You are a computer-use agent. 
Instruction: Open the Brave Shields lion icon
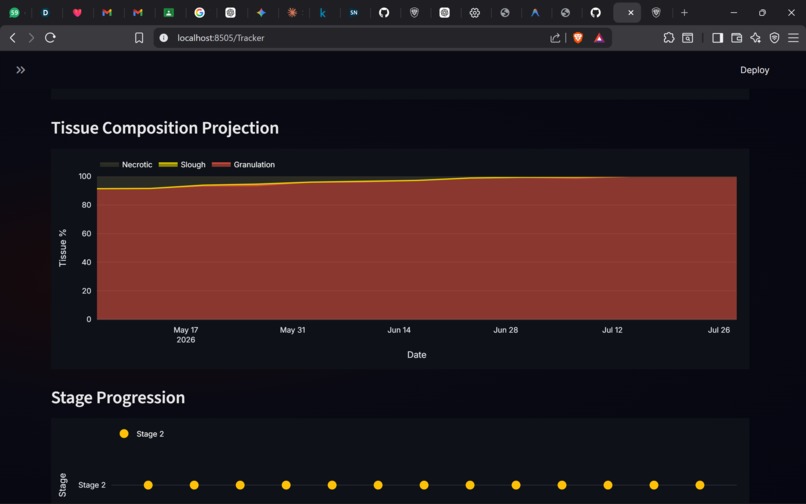578,38
